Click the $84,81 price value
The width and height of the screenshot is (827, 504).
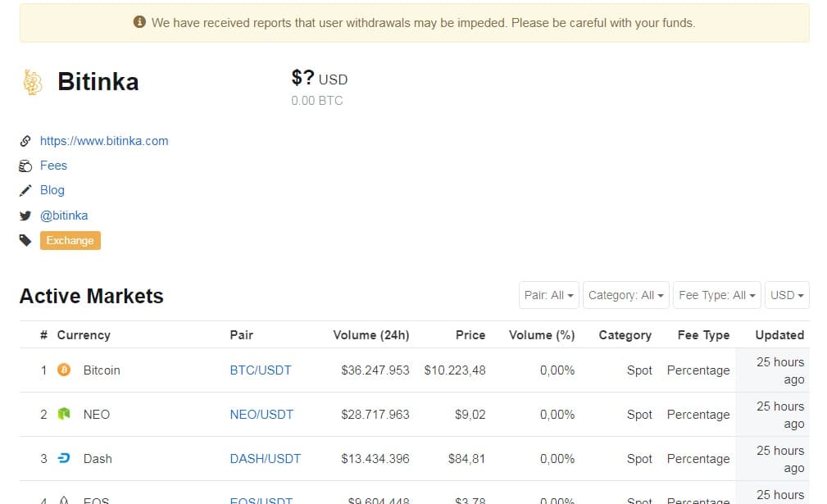click(x=466, y=459)
